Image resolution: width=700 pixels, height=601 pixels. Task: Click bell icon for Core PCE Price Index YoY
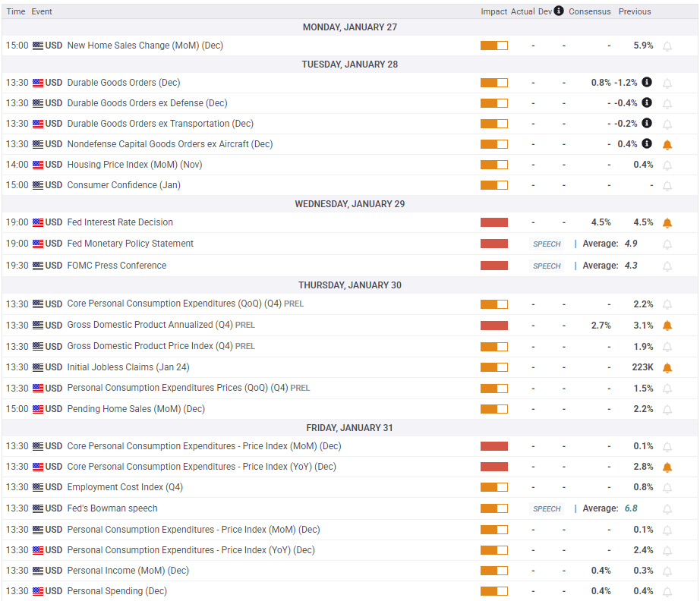(667, 467)
